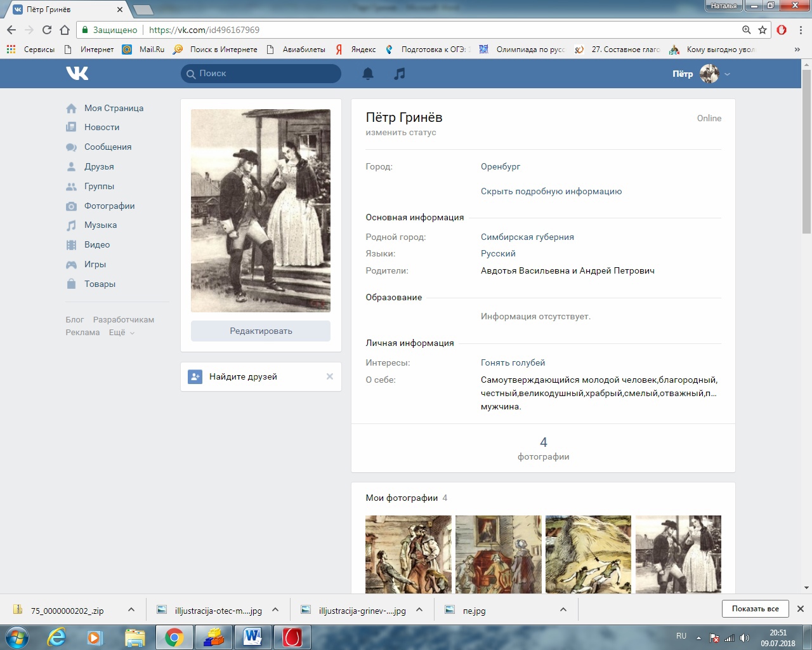Click the Видео film icon
The height and width of the screenshot is (650, 812).
(x=71, y=245)
